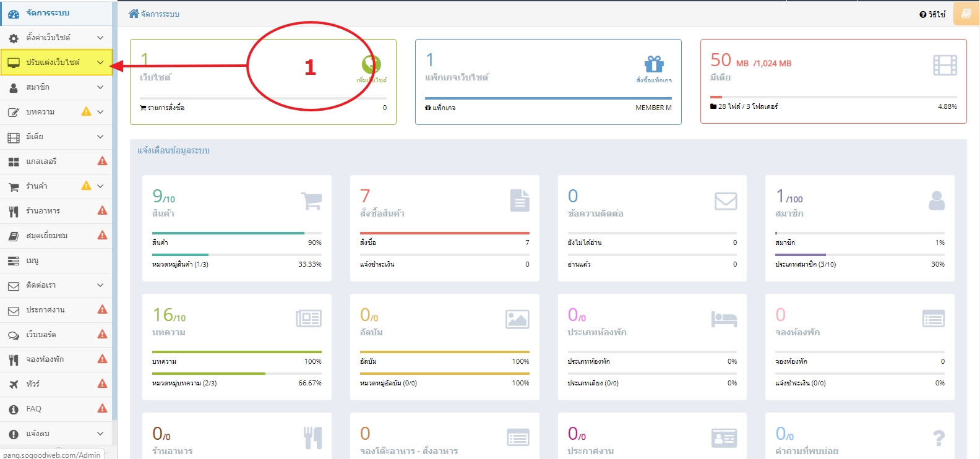Expand the บทความ sidebar chevron

(100, 112)
